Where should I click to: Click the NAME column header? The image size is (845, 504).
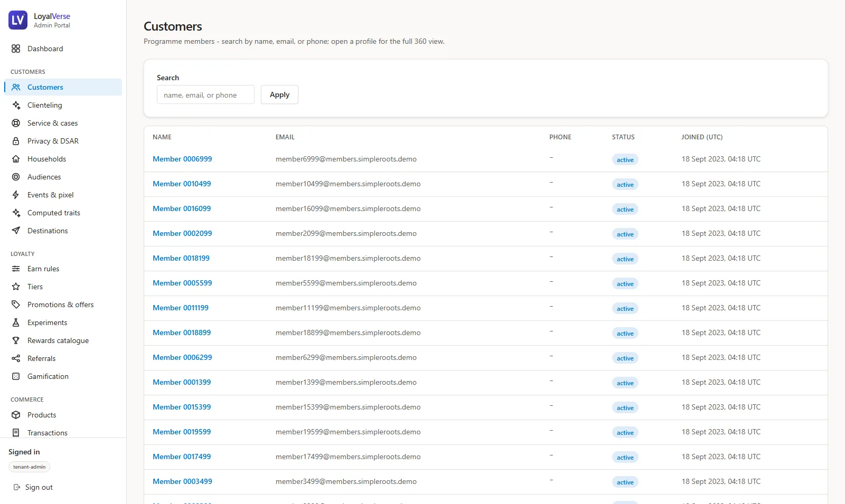(162, 137)
